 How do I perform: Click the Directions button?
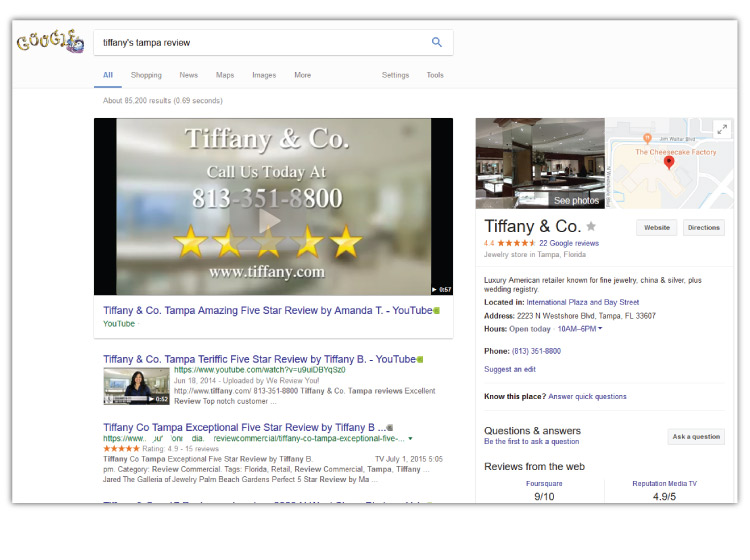(704, 228)
